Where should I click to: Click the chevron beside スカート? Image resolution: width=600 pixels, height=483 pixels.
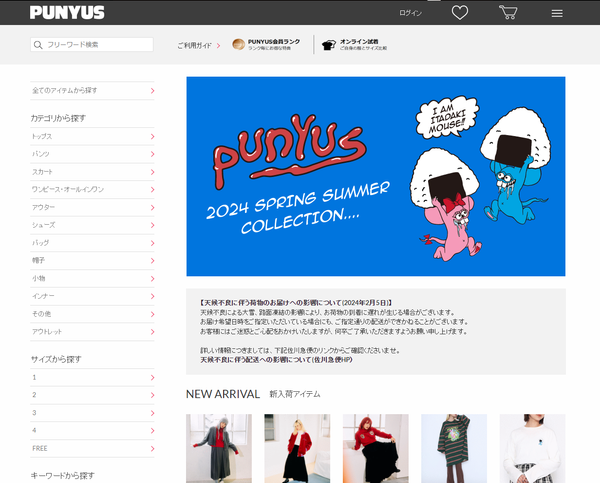152,172
